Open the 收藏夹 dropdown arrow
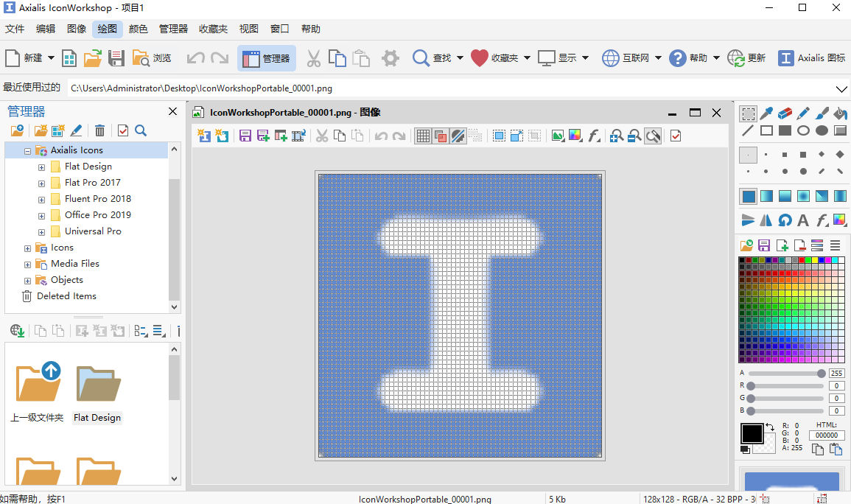The image size is (851, 504). pos(527,58)
